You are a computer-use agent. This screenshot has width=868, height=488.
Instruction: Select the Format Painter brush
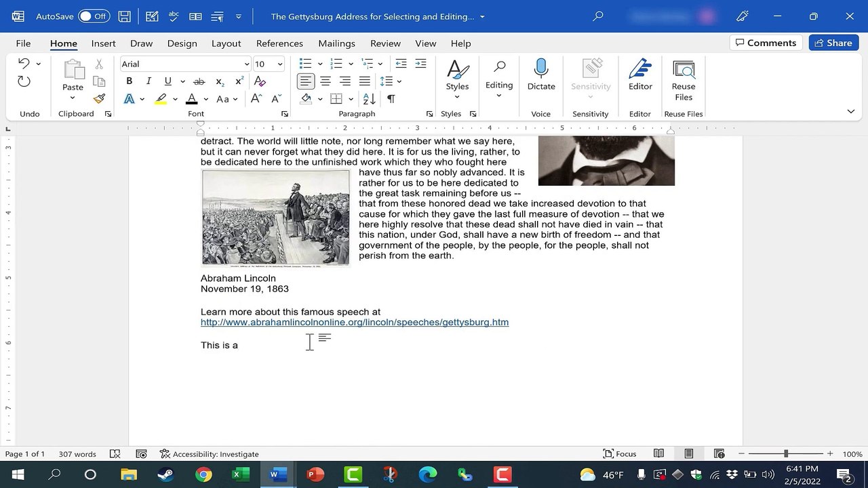pyautogui.click(x=99, y=99)
